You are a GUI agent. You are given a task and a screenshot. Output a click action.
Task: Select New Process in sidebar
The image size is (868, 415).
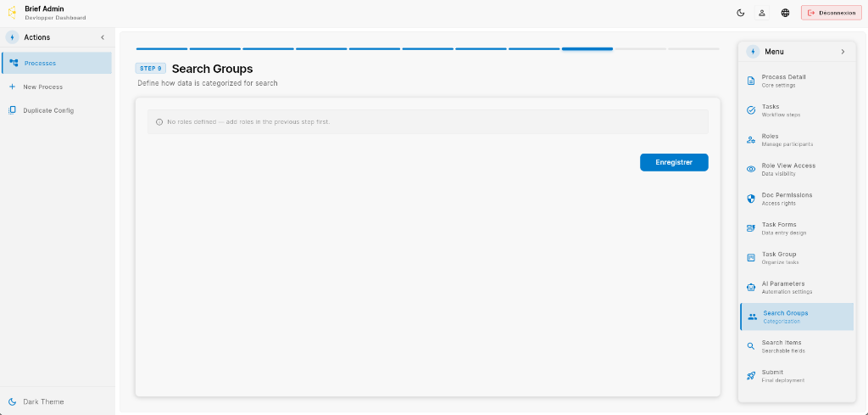tap(57, 87)
